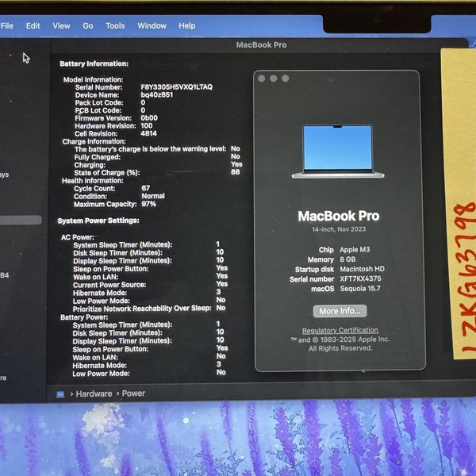Select battery serial F8Y3305H5VXQ1LTAQ
476x476 pixels.
point(177,87)
